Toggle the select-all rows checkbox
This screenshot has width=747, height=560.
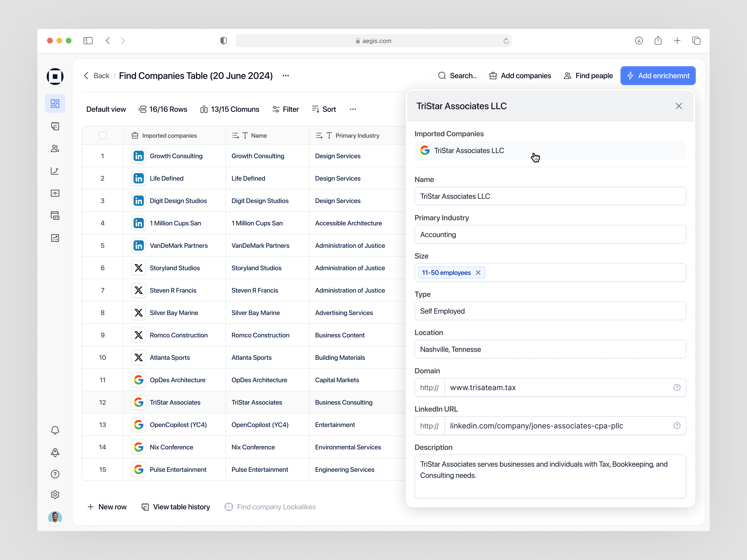coord(103,135)
